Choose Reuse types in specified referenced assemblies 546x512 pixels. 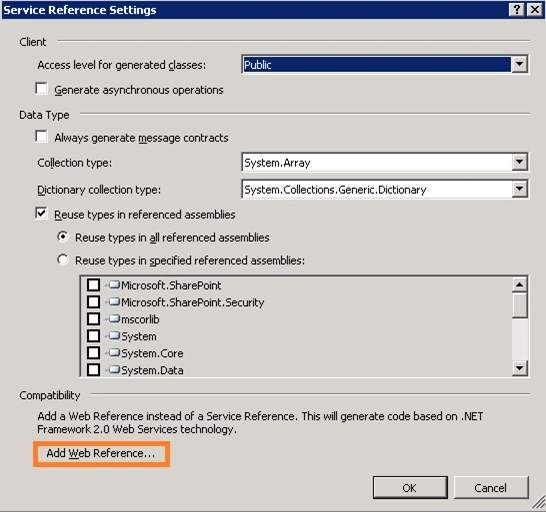tap(63, 260)
